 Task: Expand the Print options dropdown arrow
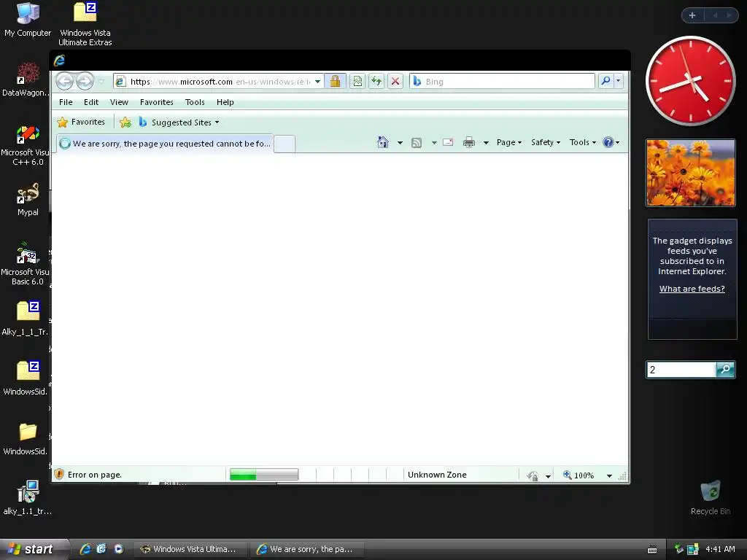486,142
